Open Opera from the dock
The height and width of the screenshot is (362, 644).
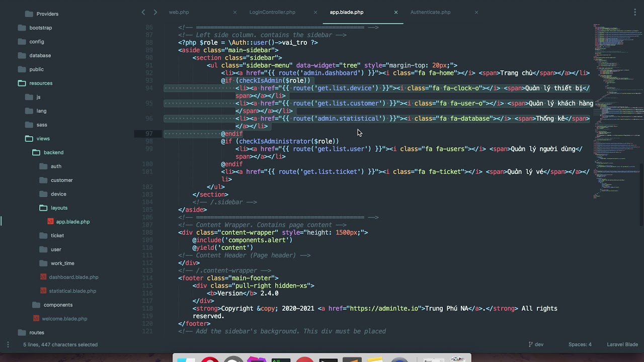coord(210,359)
